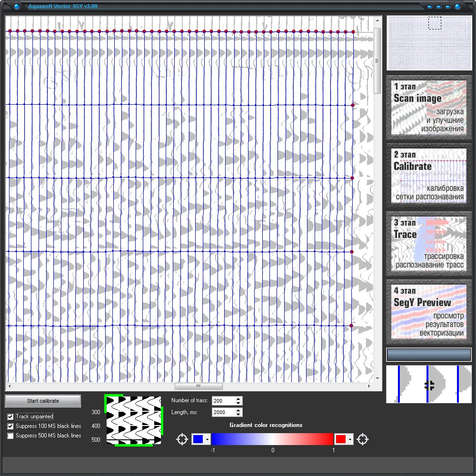Open stage 4 SegY Preview panel
476x476 pixels.
point(429,311)
